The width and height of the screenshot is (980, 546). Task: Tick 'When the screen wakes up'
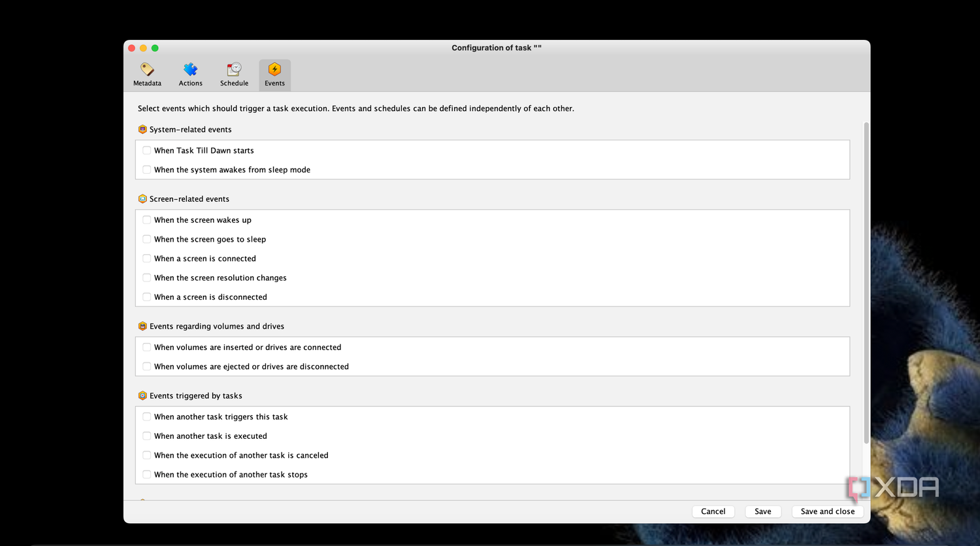tap(147, 220)
